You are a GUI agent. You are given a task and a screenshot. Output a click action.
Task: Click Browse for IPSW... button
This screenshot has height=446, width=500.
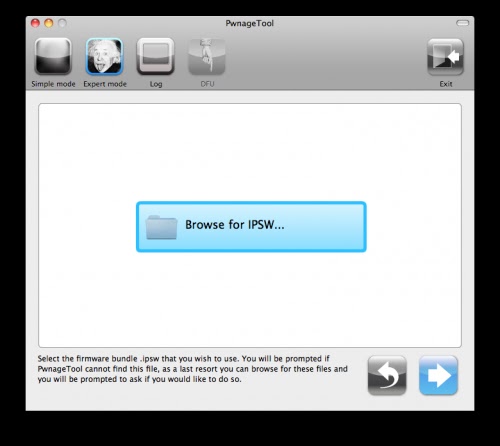251,227
